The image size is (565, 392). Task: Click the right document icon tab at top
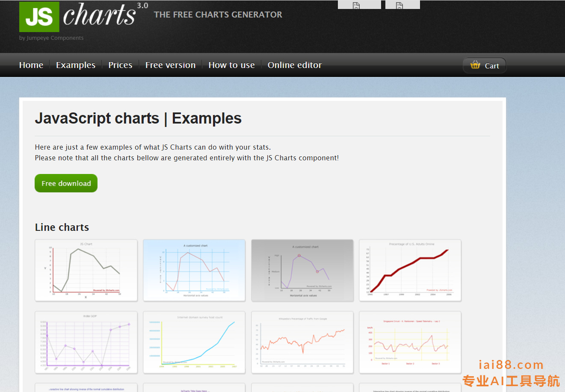click(402, 5)
